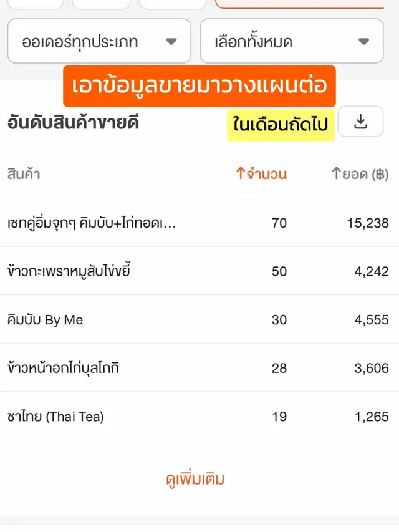Tap the ข้าวหน้าอกไก่บุลโกกิ row

(x=63, y=368)
